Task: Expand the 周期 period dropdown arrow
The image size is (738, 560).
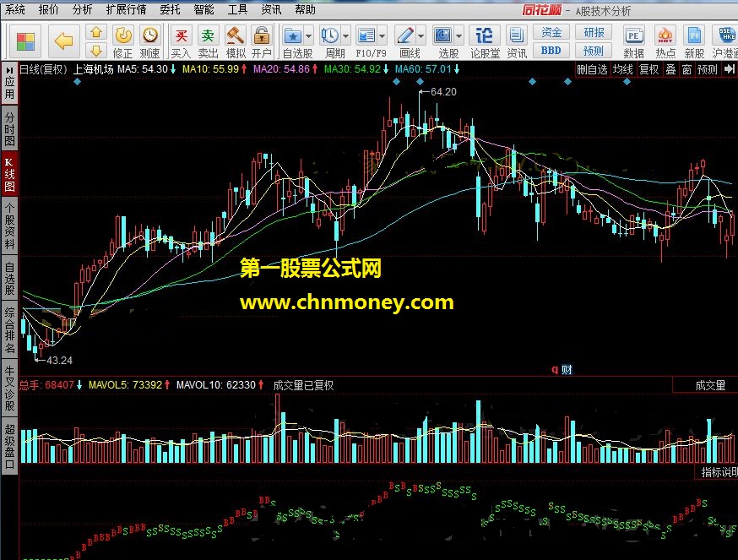Action: 345,35
